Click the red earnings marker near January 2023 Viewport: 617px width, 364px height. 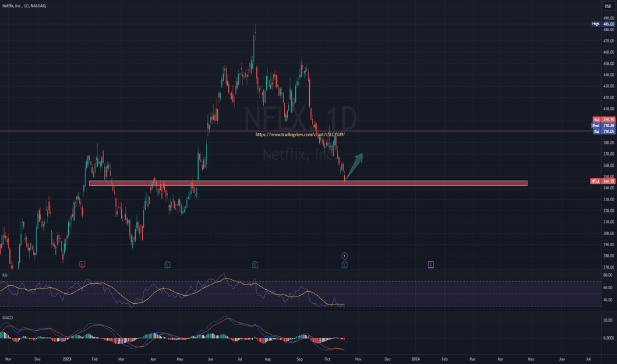pyautogui.click(x=82, y=265)
